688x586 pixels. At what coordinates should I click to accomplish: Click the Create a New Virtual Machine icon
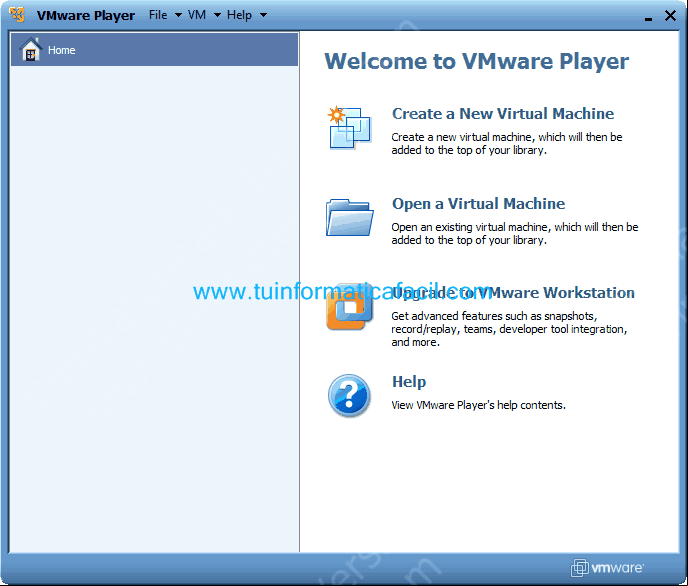pyautogui.click(x=350, y=127)
